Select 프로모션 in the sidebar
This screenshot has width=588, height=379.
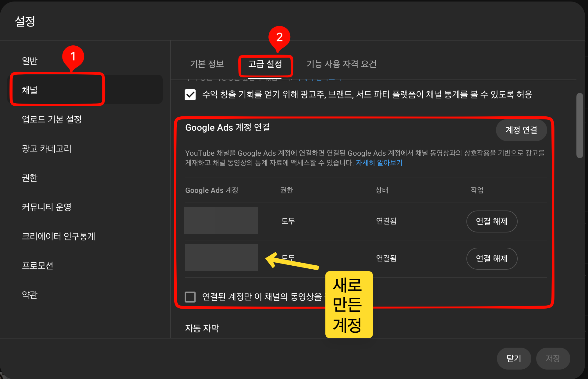(x=37, y=265)
